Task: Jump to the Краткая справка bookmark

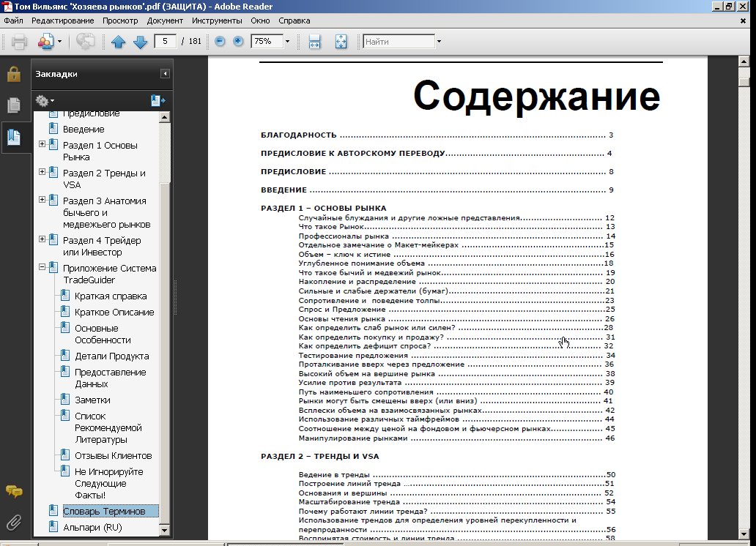Action: pyautogui.click(x=110, y=296)
